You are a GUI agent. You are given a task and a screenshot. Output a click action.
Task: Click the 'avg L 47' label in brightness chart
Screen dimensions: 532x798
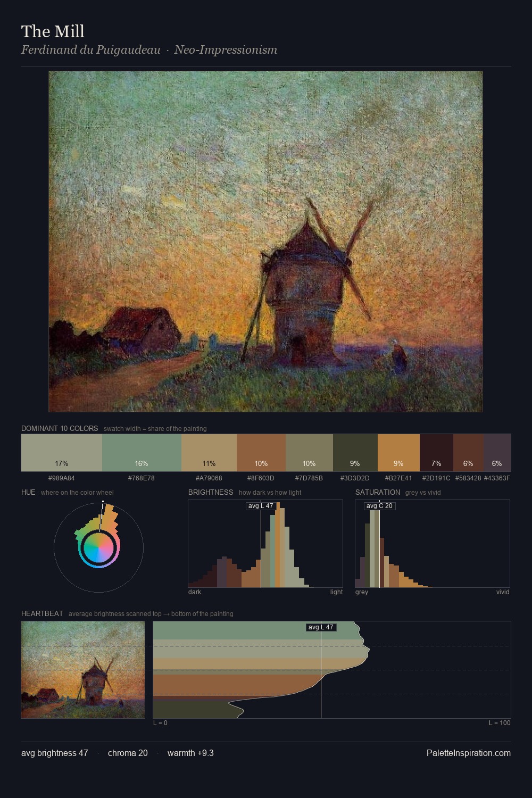pyautogui.click(x=261, y=506)
